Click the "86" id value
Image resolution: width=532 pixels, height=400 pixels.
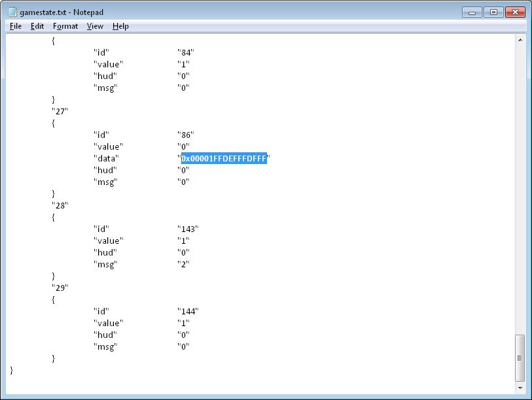pyautogui.click(x=186, y=135)
